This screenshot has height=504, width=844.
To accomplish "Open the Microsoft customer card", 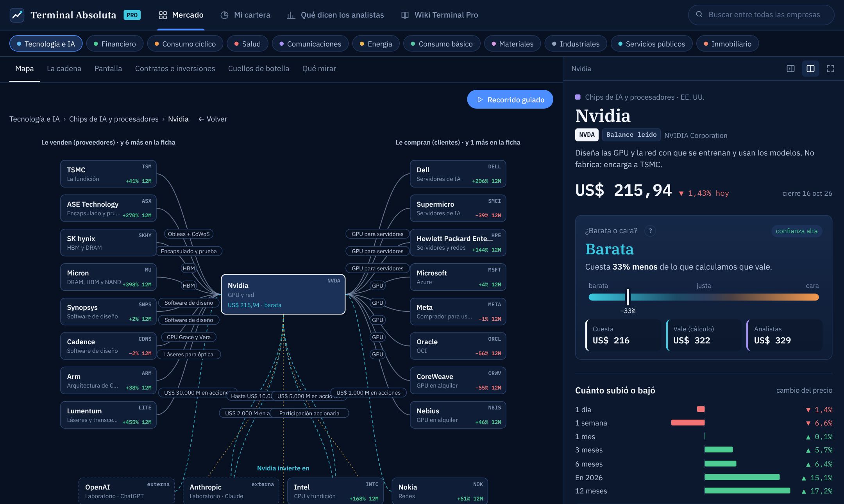I will (x=458, y=277).
